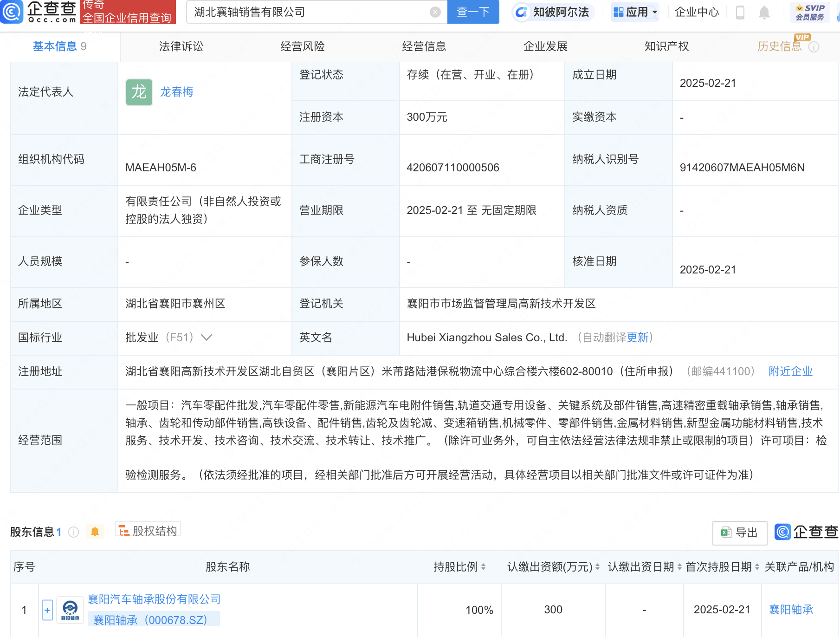The width and height of the screenshot is (840, 637).
Task: Clear the search box with X icon
Action: click(x=435, y=12)
